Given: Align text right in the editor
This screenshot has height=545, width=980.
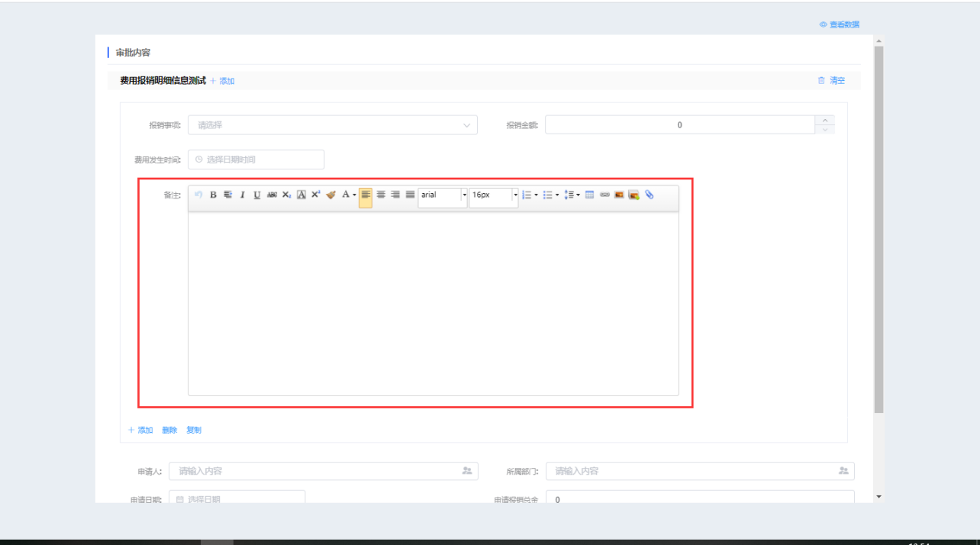Looking at the screenshot, I should (x=395, y=195).
